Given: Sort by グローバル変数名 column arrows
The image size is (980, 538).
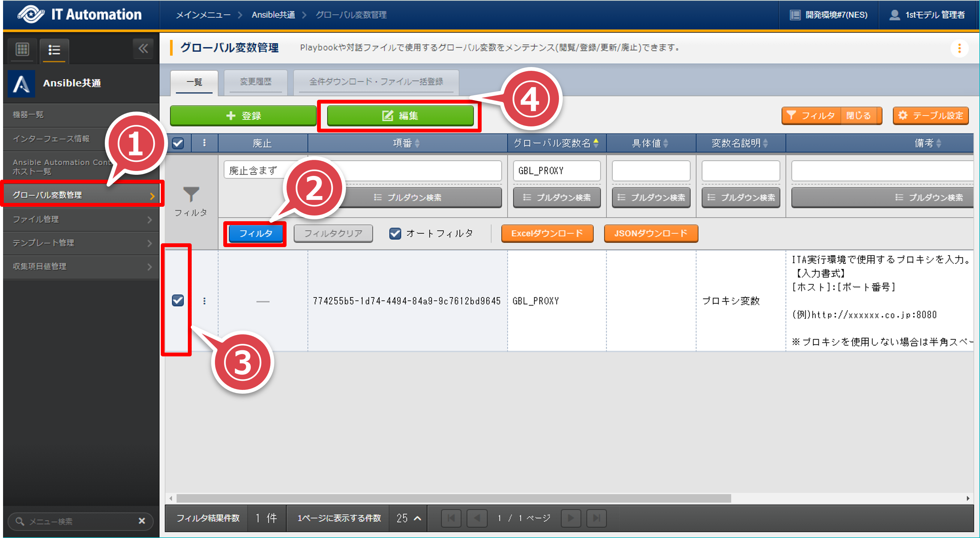Looking at the screenshot, I should coord(596,143).
